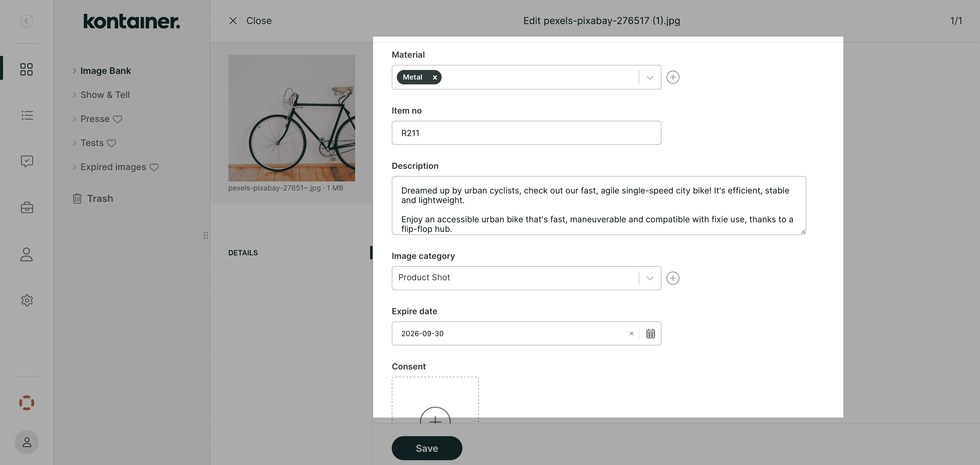Click the close button on Metal tag

pyautogui.click(x=435, y=77)
